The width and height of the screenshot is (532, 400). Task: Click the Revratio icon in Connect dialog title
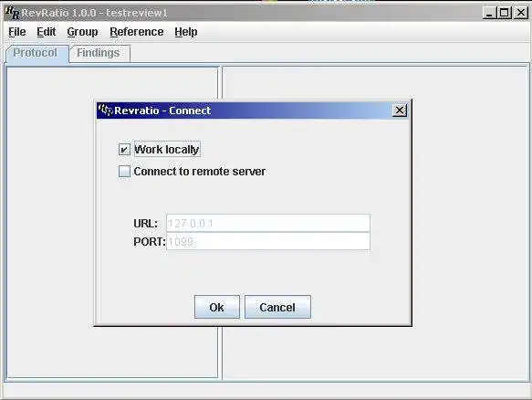pyautogui.click(x=105, y=110)
